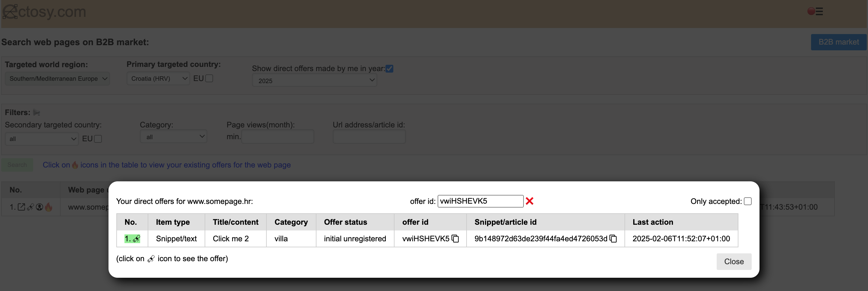Open the hamburger menu in the header
Screen dimensions: 868x291
(819, 12)
